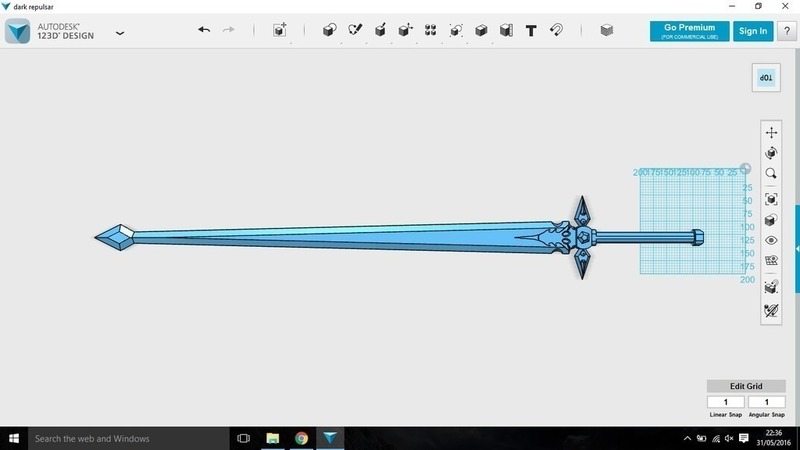Open the Action Center notifications icon
The image size is (800, 450).
point(744,438)
